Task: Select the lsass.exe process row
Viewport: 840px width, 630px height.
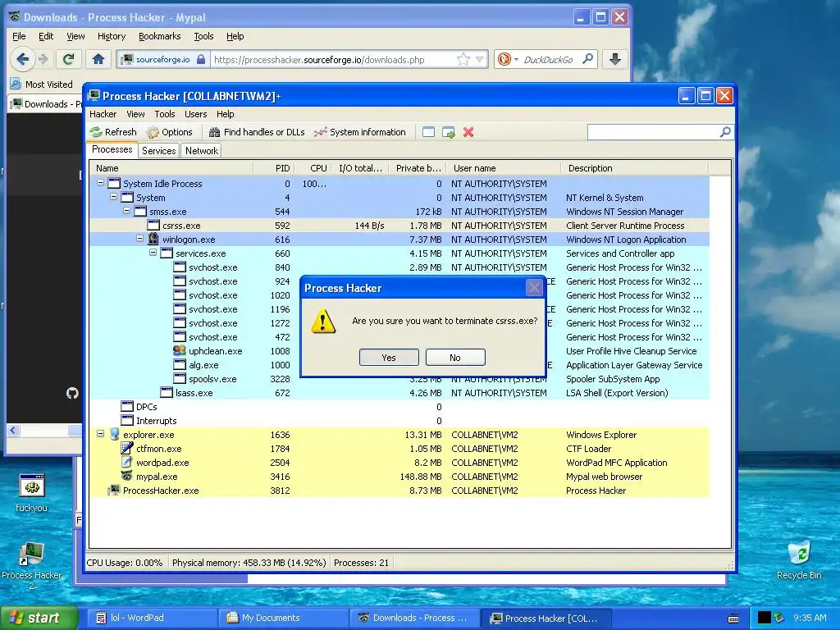Action: 399,393
